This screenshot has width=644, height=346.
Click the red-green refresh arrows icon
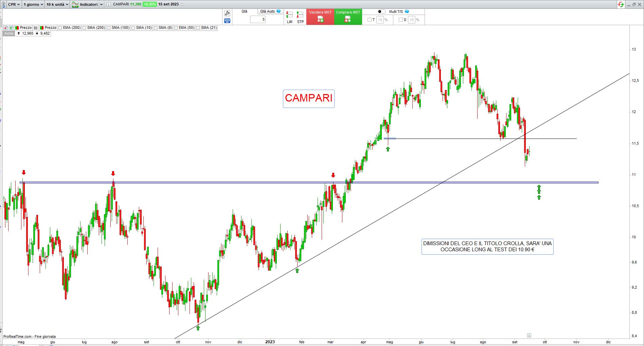click(621, 4)
